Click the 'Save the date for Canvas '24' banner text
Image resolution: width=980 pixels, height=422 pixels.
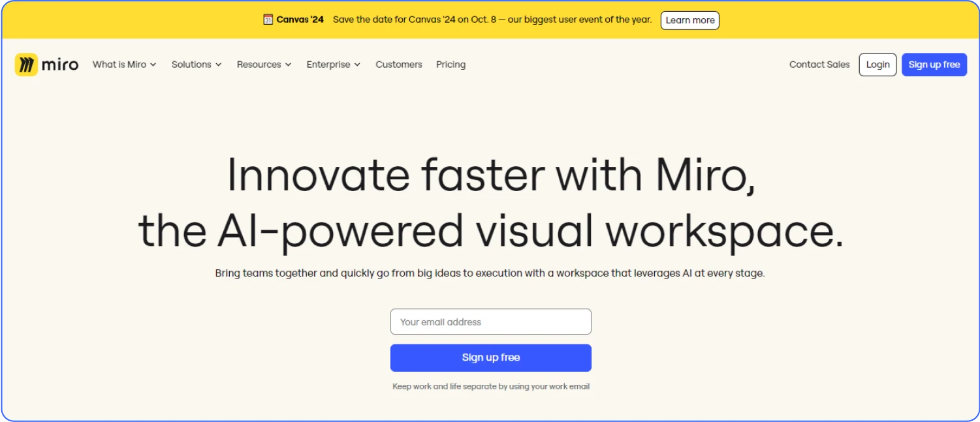click(492, 20)
